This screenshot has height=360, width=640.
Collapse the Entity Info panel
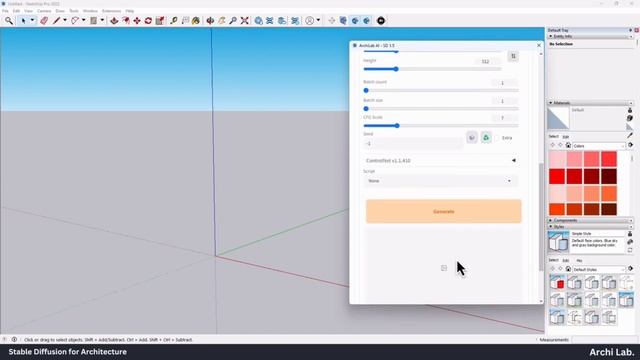tap(590, 36)
